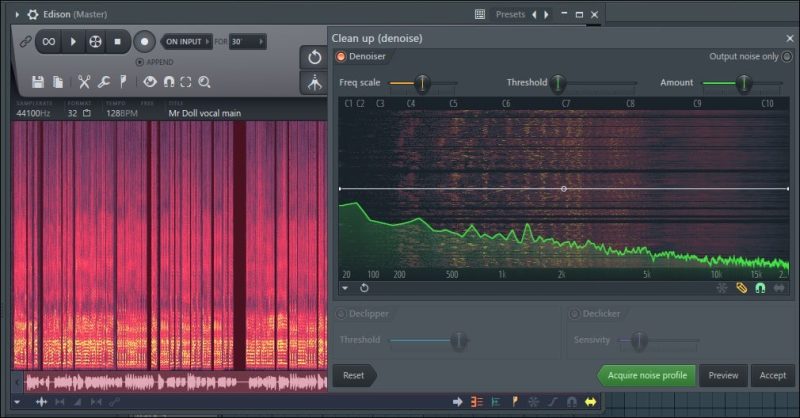
Task: Start recording with the record button
Action: (x=144, y=41)
